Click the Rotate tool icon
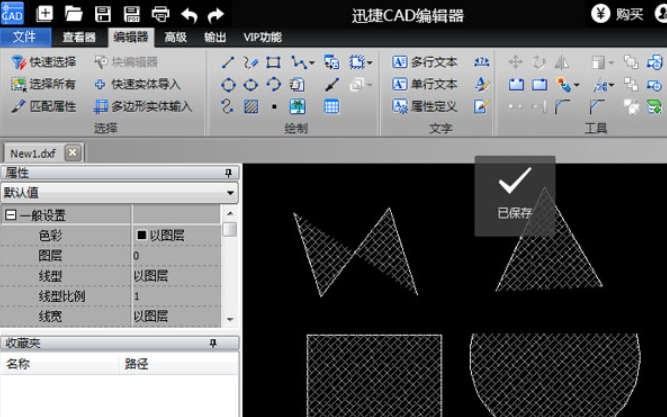This screenshot has width=667, height=417. pos(539,63)
